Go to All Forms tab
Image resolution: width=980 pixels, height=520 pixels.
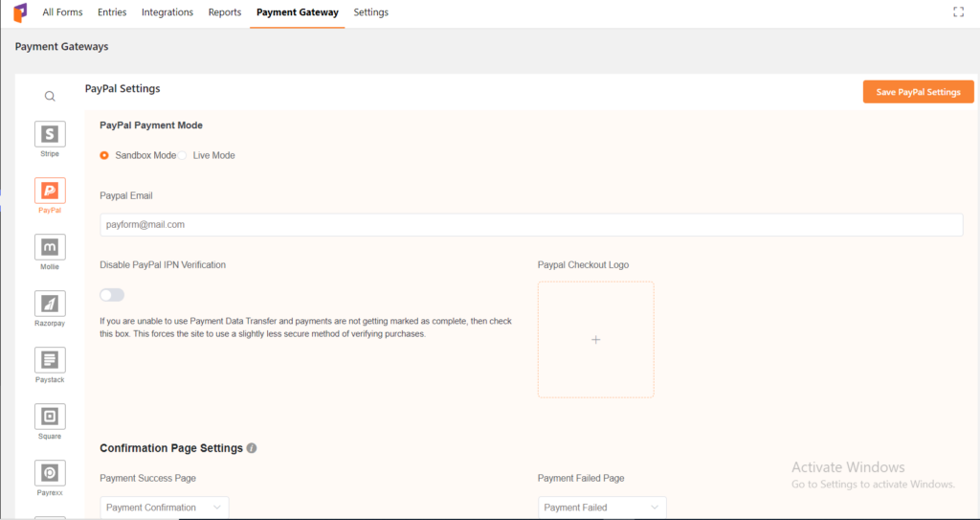(62, 12)
